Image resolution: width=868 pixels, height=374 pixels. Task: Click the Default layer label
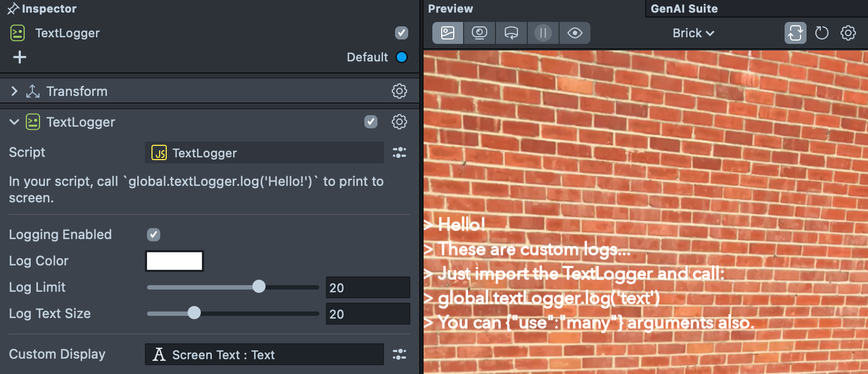click(367, 57)
